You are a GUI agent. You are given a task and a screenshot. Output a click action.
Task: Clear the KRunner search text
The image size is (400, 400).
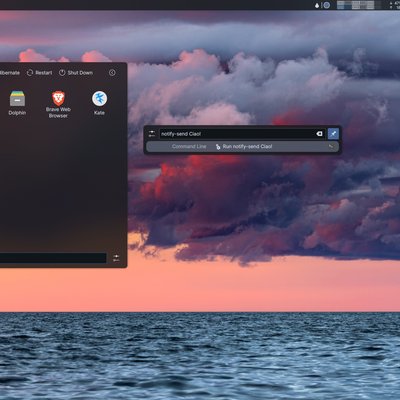(x=319, y=134)
